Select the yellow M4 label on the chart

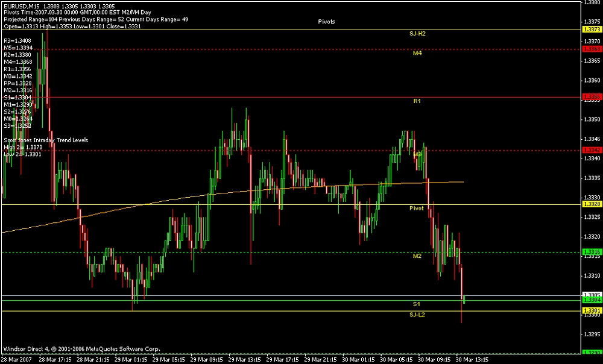point(417,53)
